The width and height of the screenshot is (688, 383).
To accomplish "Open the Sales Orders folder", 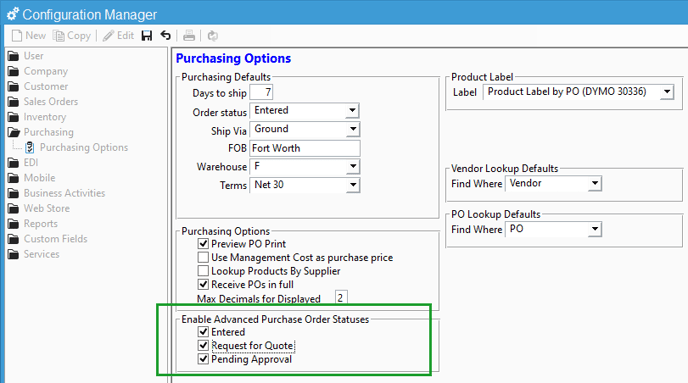I will coord(43,101).
